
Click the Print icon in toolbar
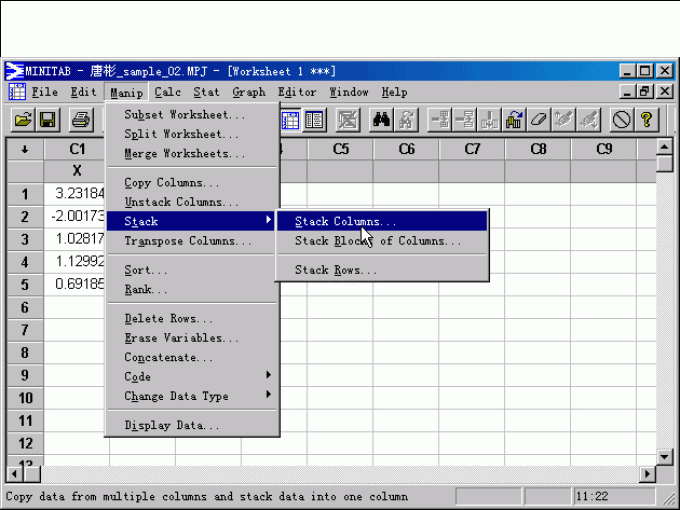pyautogui.click(x=81, y=120)
